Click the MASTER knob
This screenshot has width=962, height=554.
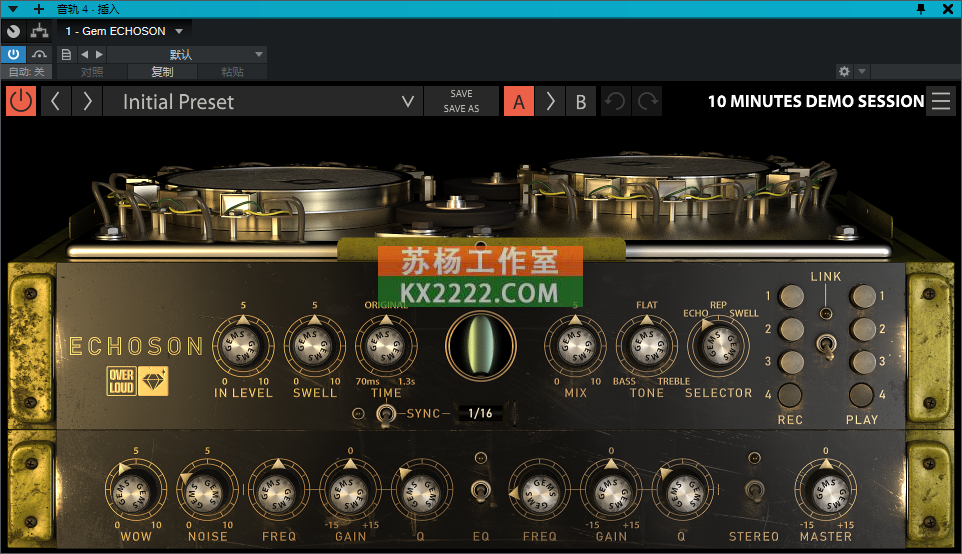[x=826, y=491]
